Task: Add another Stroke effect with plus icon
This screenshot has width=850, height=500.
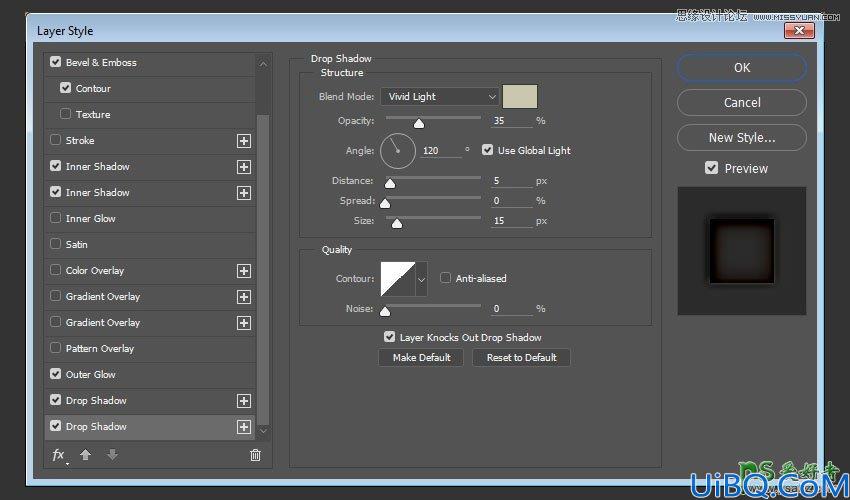Action: coord(244,141)
